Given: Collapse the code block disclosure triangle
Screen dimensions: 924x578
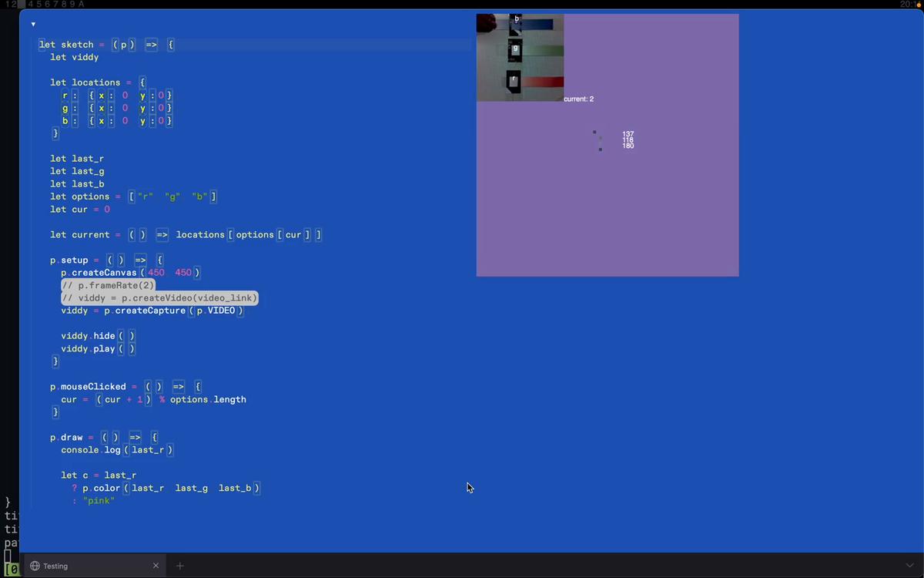Looking at the screenshot, I should tap(33, 25).
